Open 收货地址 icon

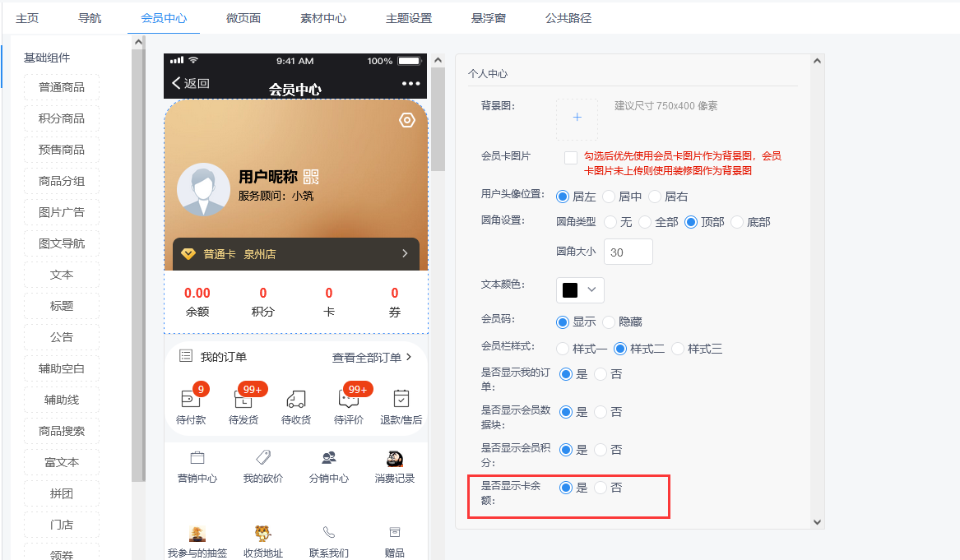point(263,534)
